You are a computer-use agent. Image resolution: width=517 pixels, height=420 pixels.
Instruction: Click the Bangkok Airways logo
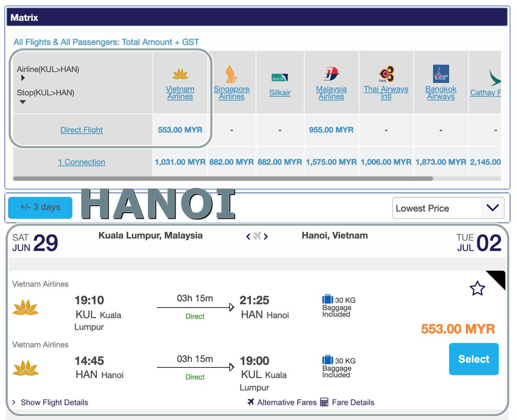pyautogui.click(x=441, y=74)
